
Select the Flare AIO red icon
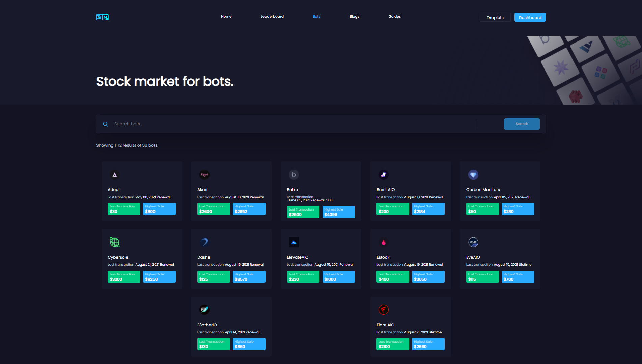[x=383, y=310]
